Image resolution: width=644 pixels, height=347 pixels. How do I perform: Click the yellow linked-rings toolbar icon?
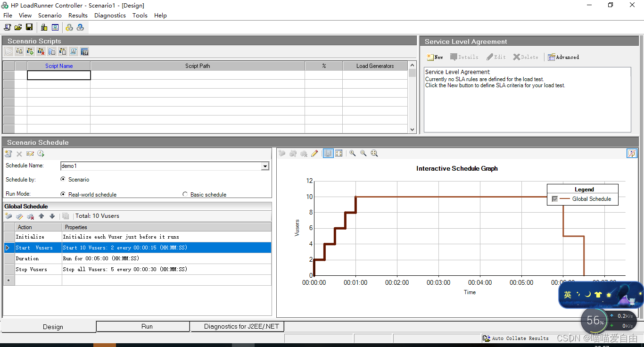pyautogui.click(x=69, y=27)
